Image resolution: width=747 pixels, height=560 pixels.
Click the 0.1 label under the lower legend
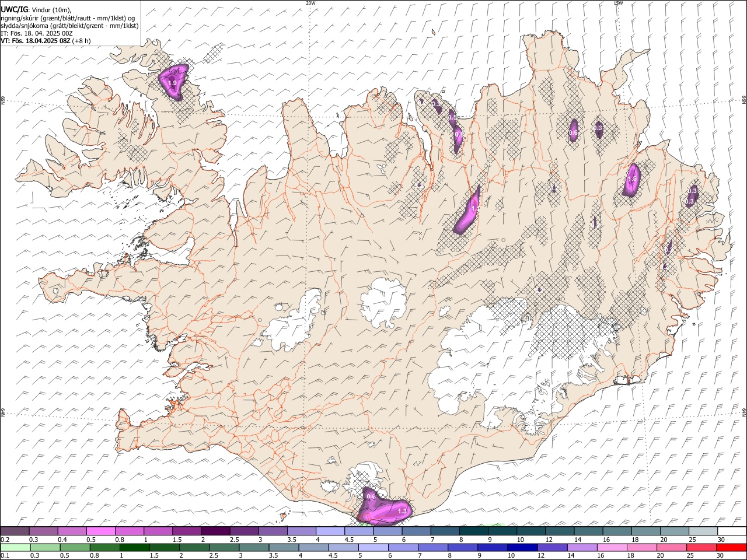pyautogui.click(x=5, y=556)
